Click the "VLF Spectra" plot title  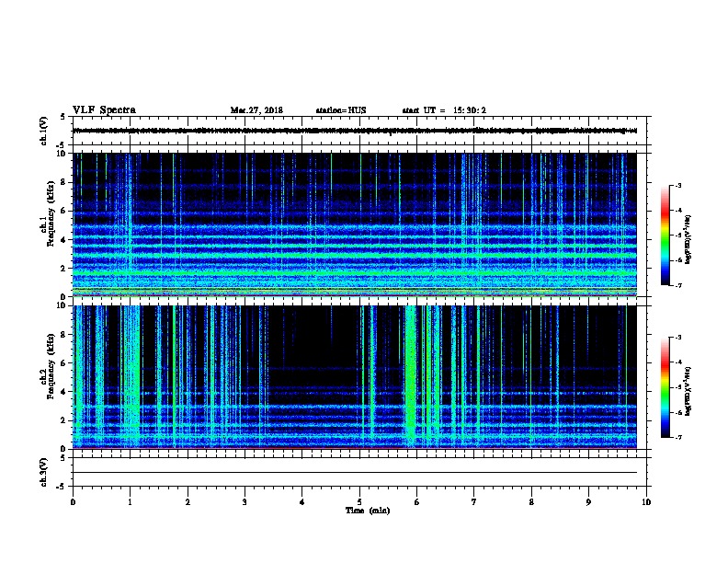[104, 110]
